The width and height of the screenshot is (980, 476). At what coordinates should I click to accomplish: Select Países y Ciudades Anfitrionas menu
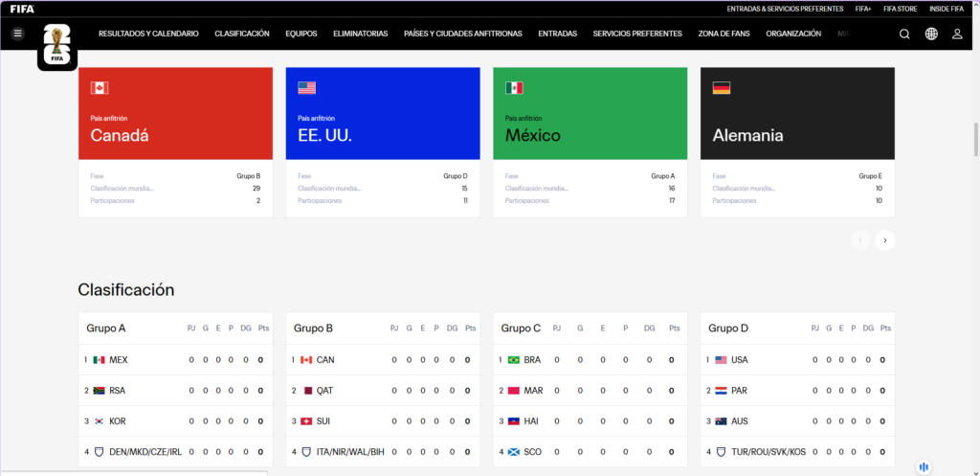(x=462, y=34)
